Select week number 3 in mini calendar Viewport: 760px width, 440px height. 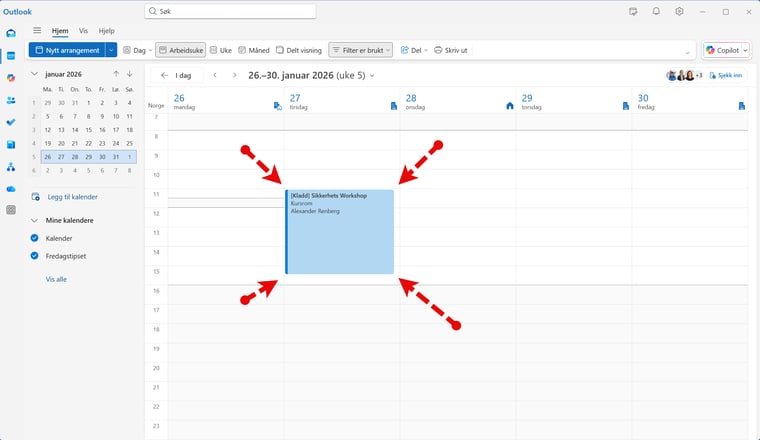(33, 130)
